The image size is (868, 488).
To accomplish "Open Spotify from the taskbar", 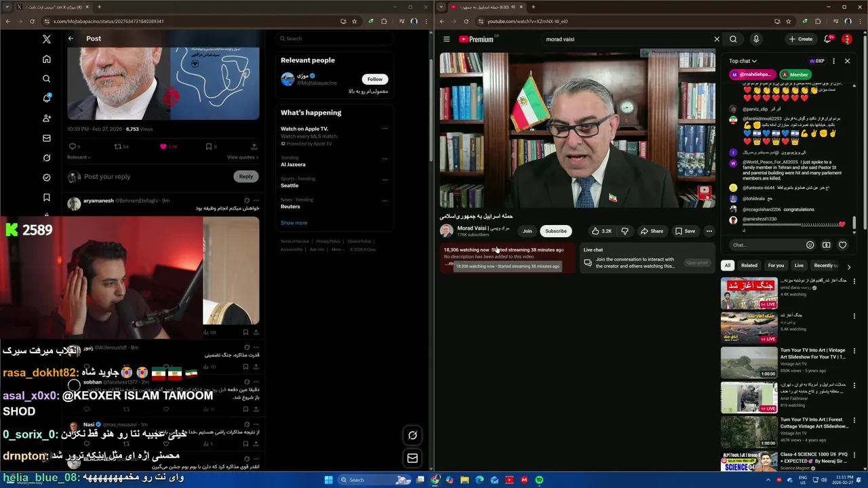I will 539,480.
